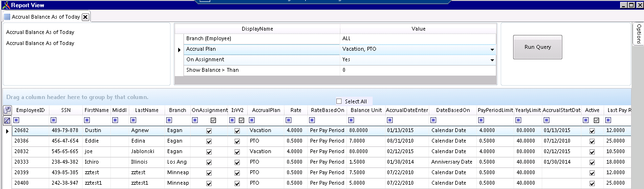Click the Branch cell Los Ang
The image size is (644, 189).
coord(177,162)
